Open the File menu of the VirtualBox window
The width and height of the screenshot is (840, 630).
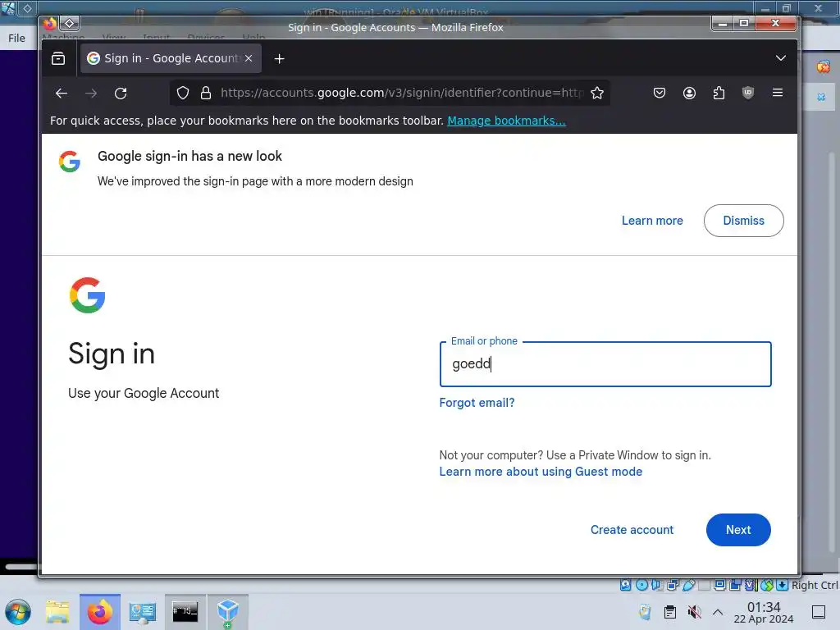[16, 38]
